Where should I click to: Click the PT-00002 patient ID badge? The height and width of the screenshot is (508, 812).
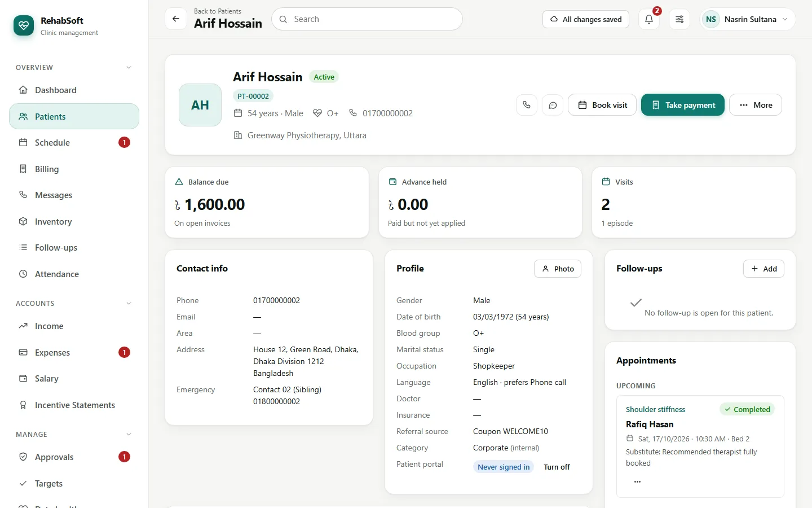click(253, 96)
